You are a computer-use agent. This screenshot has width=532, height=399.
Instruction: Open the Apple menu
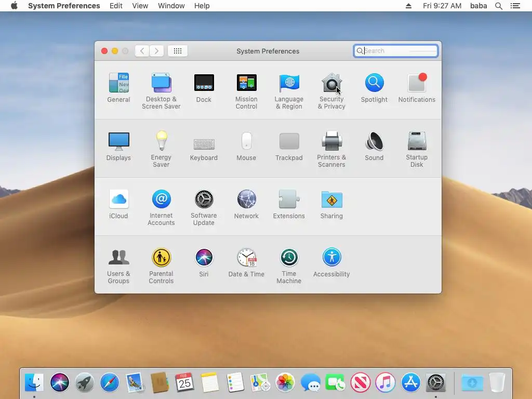click(14, 6)
